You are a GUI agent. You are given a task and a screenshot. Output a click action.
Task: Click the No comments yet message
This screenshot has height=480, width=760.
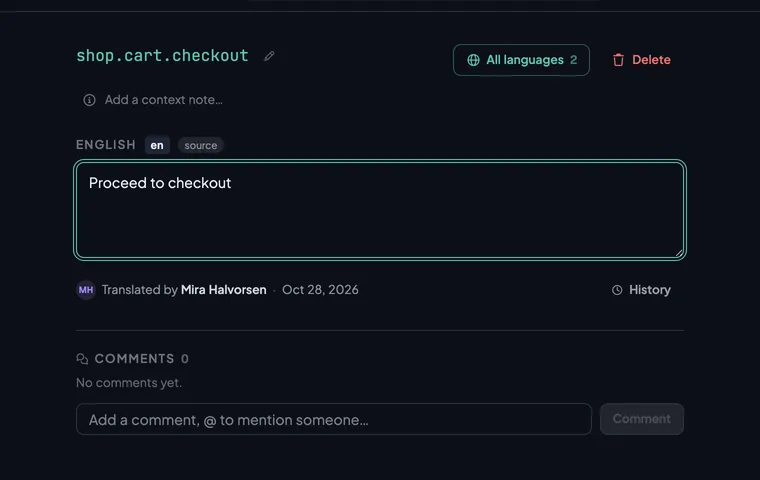(x=129, y=383)
